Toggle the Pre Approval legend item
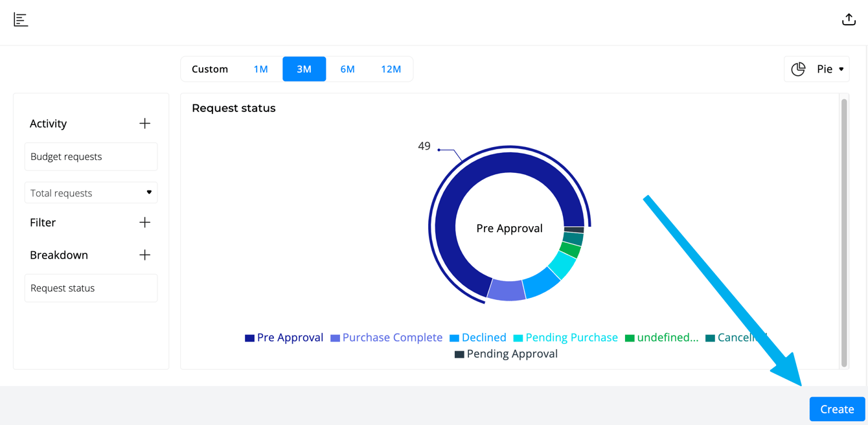This screenshot has height=425, width=868. click(284, 338)
